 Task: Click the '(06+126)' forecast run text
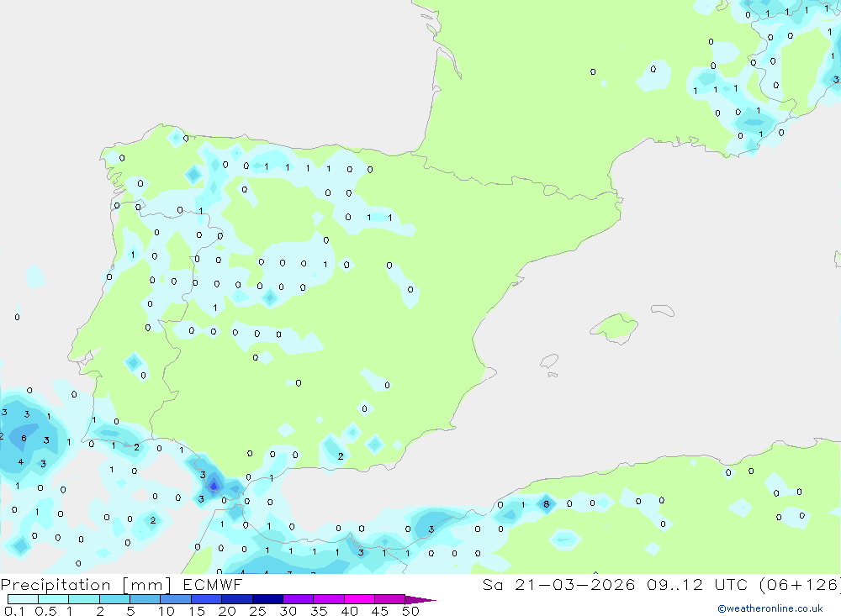tap(800, 585)
